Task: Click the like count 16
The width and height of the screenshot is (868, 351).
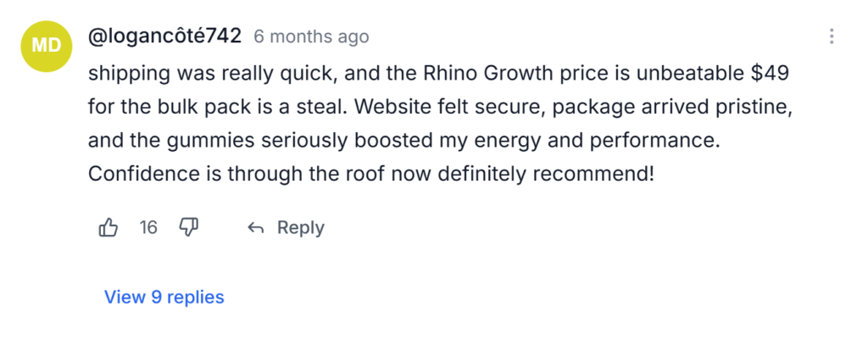Action: point(148,227)
